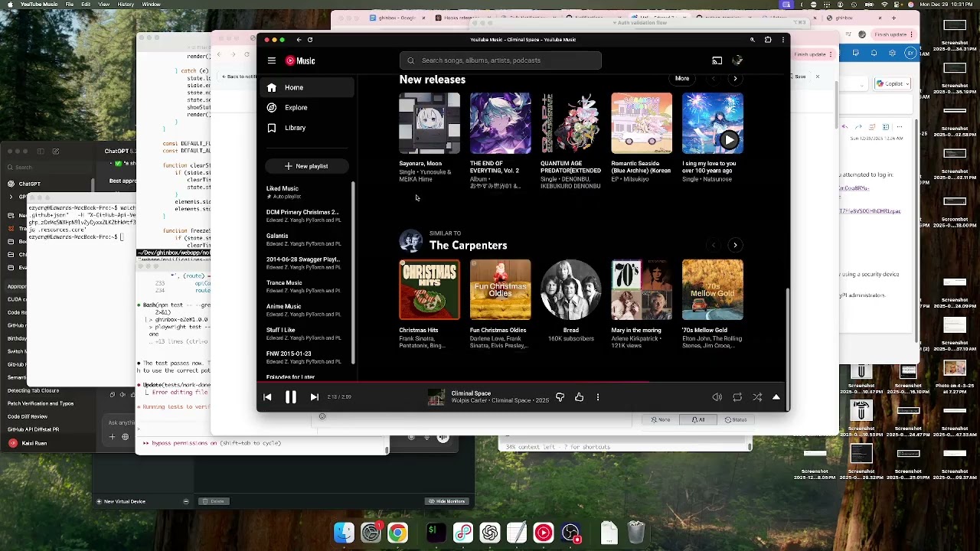Image resolution: width=980 pixels, height=551 pixels.
Task: Open Romantic Seaside EP cover
Action: [642, 123]
